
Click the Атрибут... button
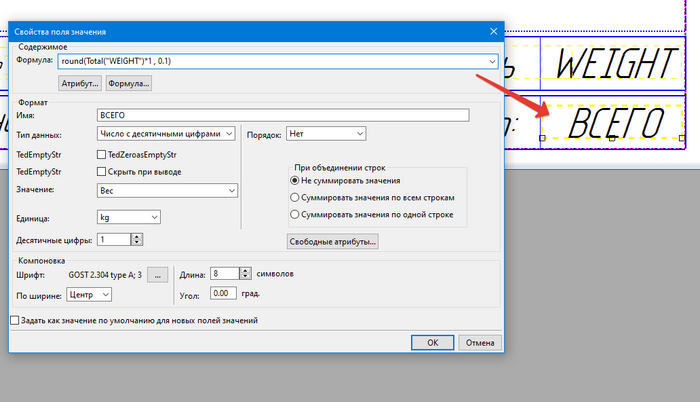[80, 84]
